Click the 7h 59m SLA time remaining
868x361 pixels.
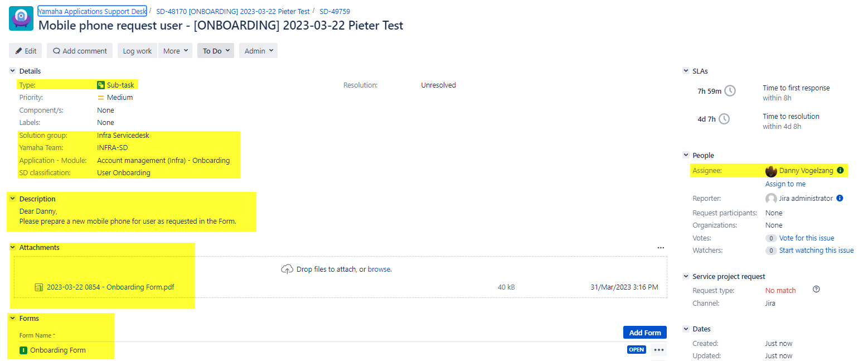point(709,91)
